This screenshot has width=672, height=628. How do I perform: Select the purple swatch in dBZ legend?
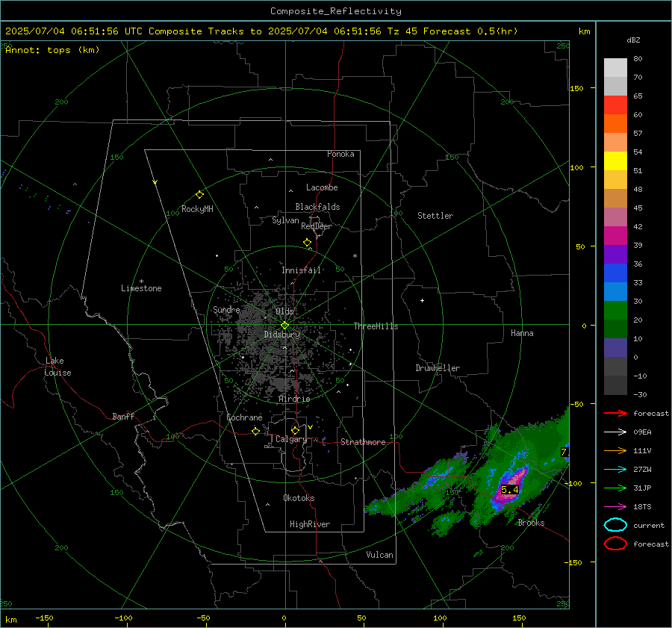tap(615, 254)
